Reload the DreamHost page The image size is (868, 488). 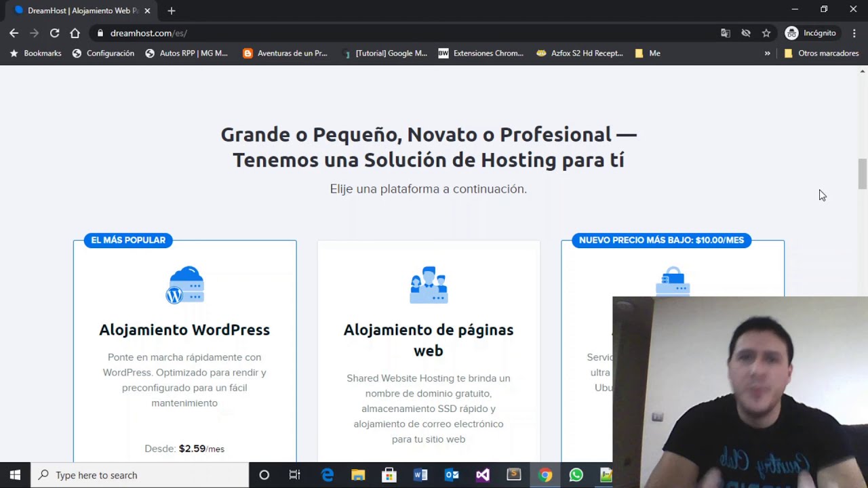tap(54, 33)
